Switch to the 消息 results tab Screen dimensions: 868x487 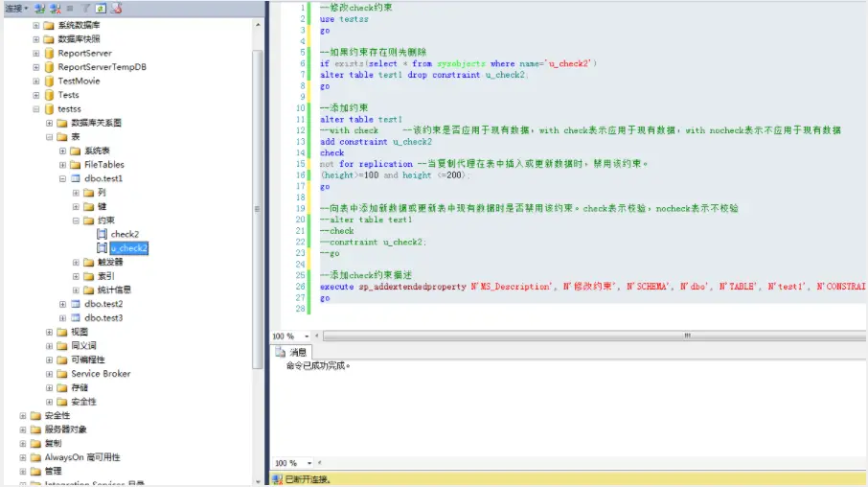pos(292,352)
